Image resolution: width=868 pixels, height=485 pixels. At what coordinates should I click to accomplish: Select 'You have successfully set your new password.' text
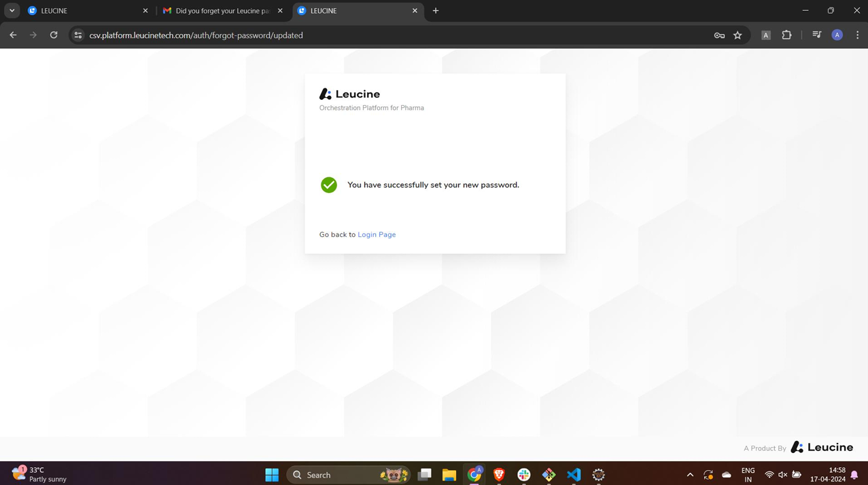tap(433, 185)
